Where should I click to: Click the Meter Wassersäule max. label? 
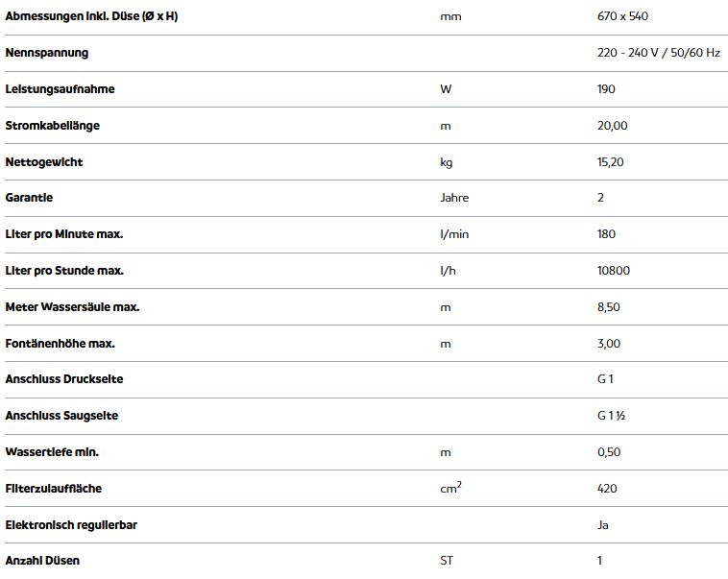72,307
